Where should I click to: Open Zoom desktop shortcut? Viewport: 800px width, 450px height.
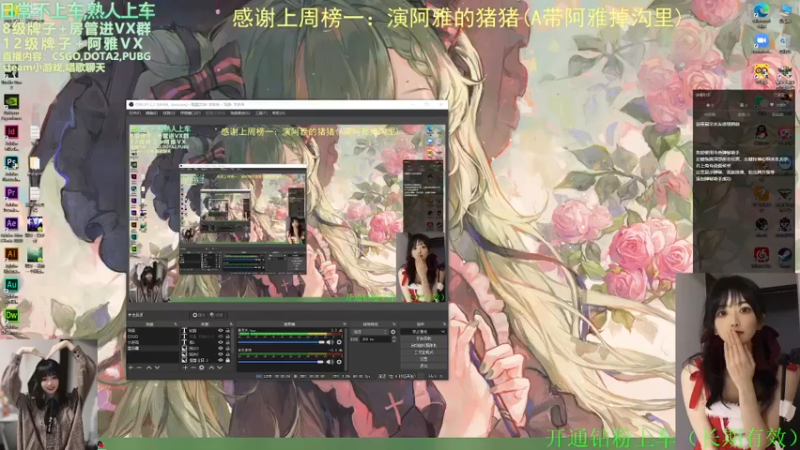point(761,42)
